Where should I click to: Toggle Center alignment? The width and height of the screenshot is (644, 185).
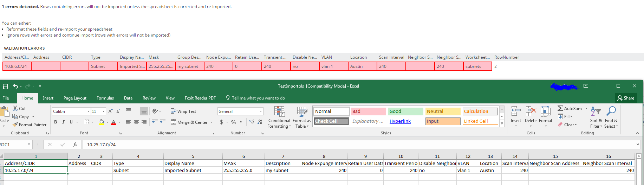(x=136, y=122)
